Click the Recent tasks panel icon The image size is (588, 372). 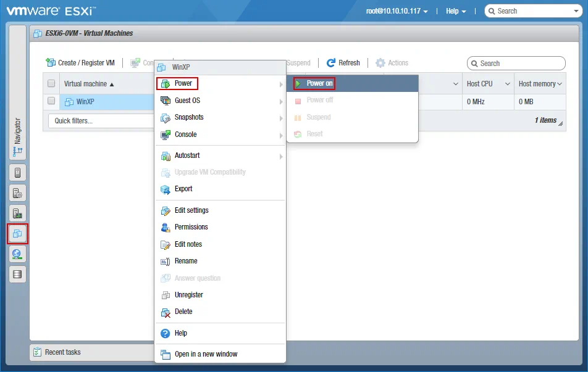(x=38, y=352)
